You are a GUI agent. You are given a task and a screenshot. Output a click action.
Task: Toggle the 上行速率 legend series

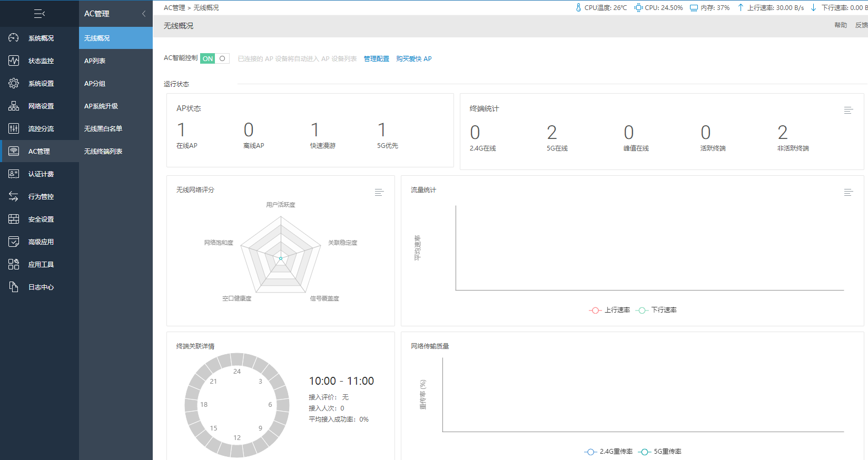click(x=609, y=310)
